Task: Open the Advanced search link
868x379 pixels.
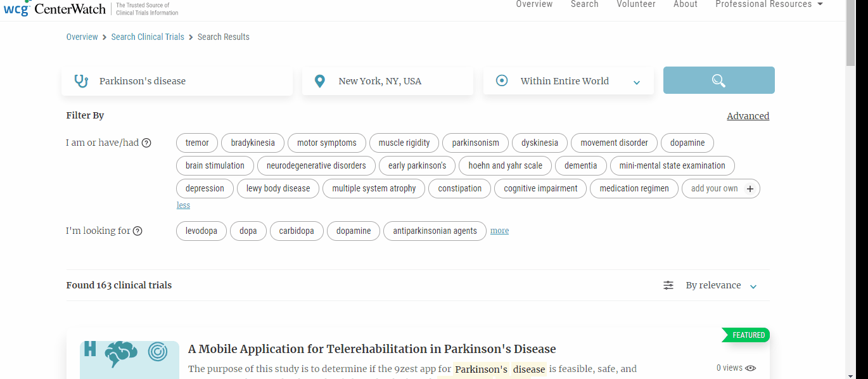Action: (x=748, y=115)
